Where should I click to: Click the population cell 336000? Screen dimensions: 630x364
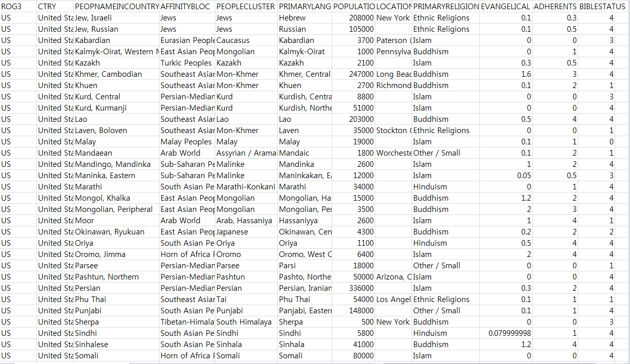click(x=354, y=288)
